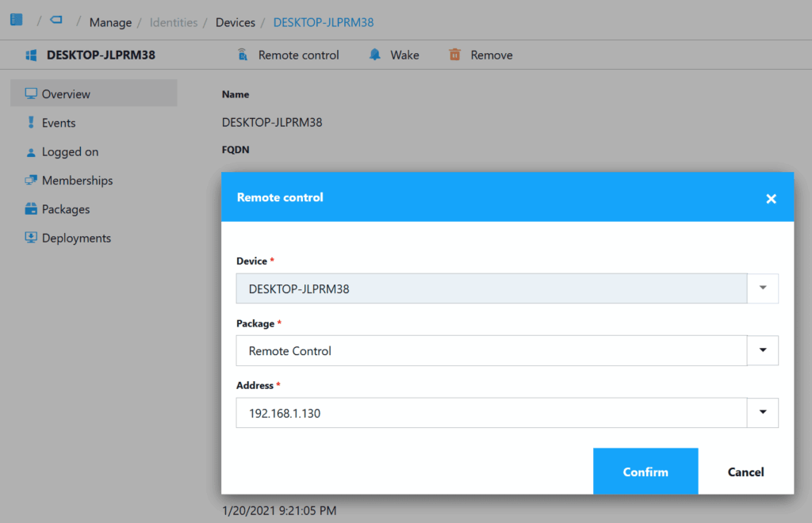Expand the Address dropdown arrow
Screen dimensions: 812x523
tap(763, 412)
